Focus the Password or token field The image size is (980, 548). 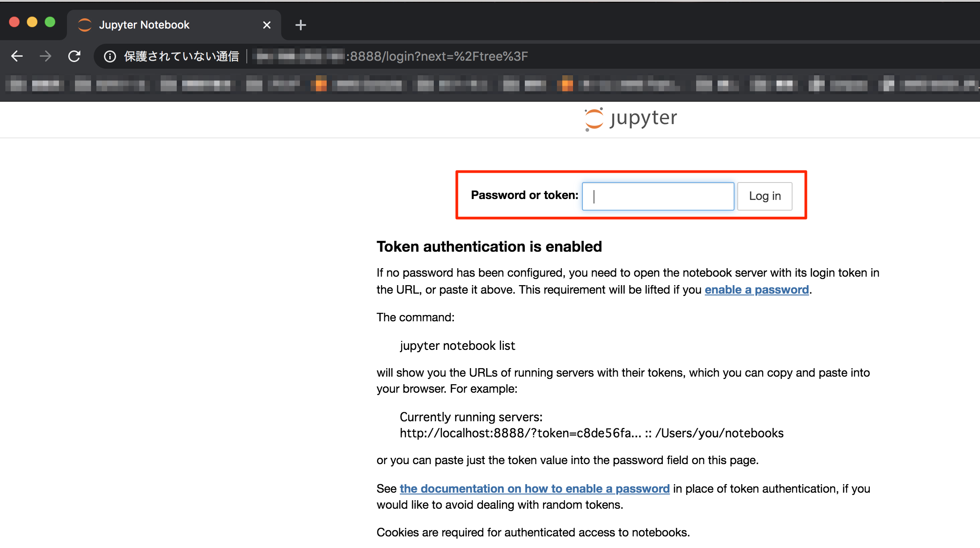coord(658,196)
